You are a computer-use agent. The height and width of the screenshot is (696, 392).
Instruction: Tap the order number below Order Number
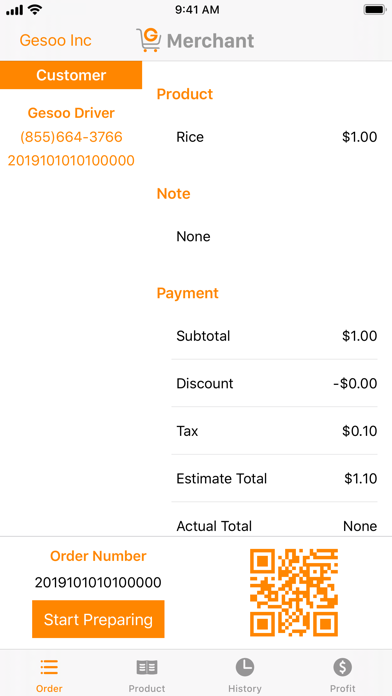point(98,582)
